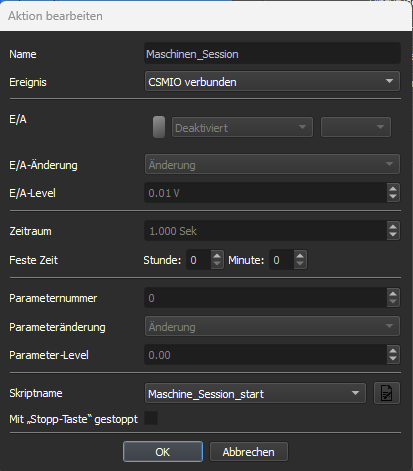Click the Feste Zeit label

click(x=33, y=260)
